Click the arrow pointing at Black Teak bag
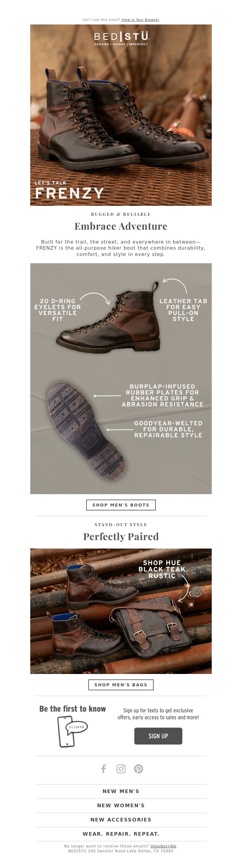 184,588
